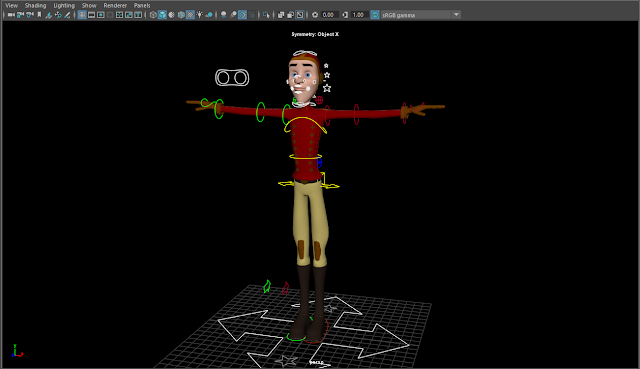The image size is (640, 369).
Task: Toggle the X-ray joints icon
Action: (x=290, y=15)
